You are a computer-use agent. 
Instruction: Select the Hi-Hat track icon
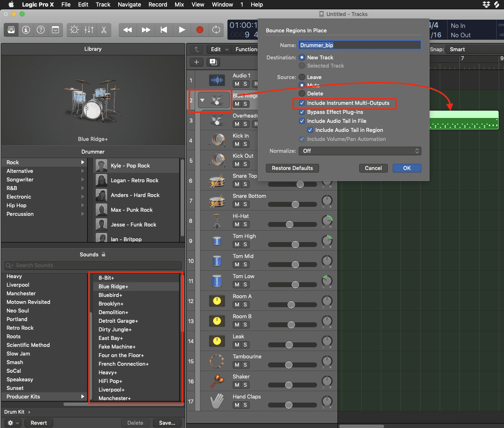click(x=217, y=220)
